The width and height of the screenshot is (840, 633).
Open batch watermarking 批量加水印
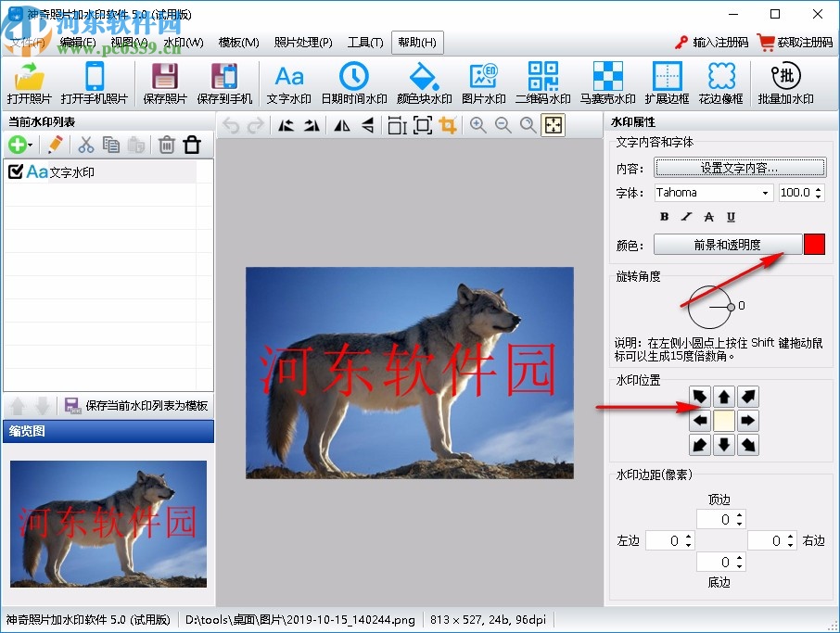point(785,83)
